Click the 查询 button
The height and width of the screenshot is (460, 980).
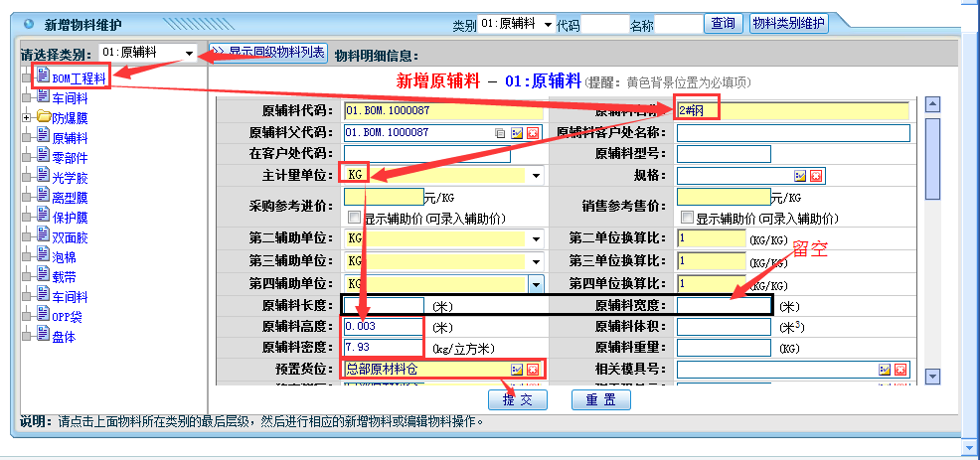point(724,23)
